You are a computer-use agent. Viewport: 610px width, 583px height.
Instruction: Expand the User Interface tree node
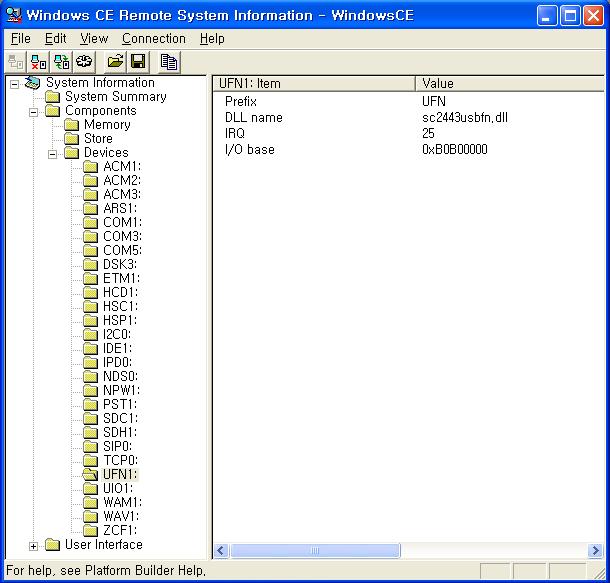point(33,546)
